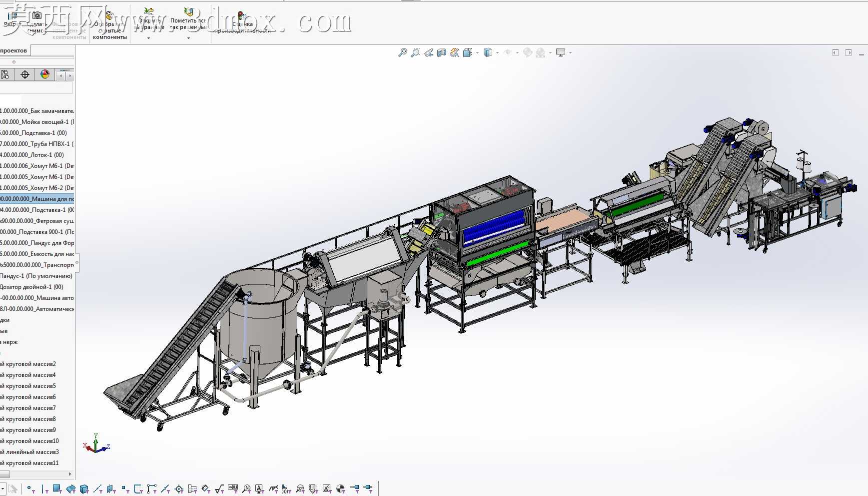Toggle Filter Faces selection filter
The width and height of the screenshot is (868, 496).
[57, 489]
